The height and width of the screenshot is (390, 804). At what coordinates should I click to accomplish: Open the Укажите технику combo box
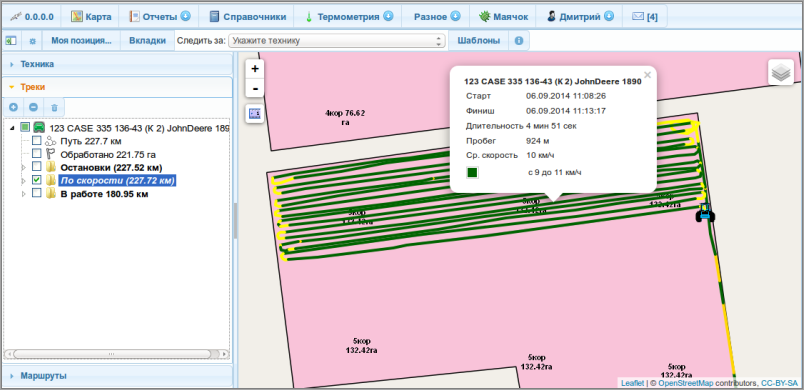click(x=336, y=40)
